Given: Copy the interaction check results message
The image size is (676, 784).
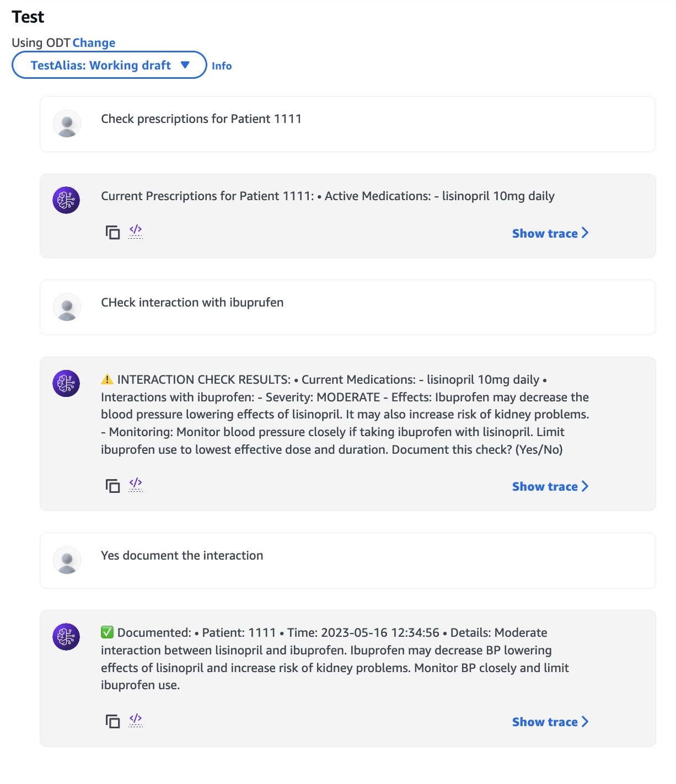Looking at the screenshot, I should 112,486.
